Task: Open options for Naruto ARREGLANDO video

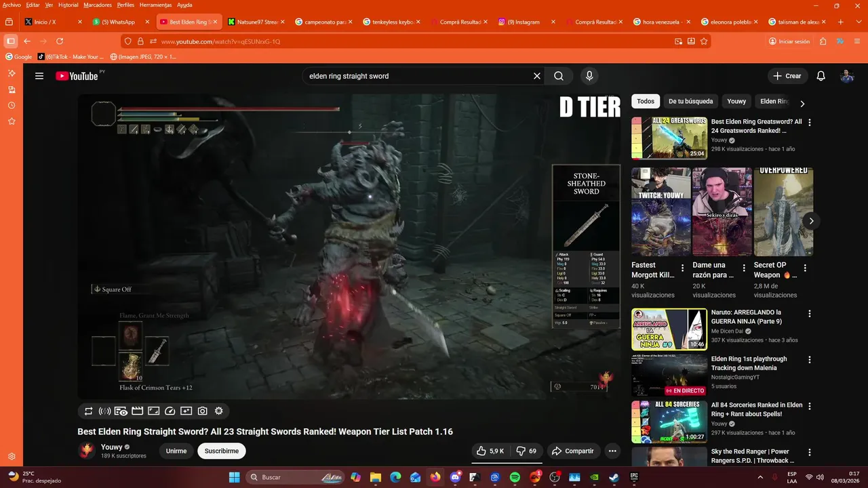Action: tap(809, 314)
